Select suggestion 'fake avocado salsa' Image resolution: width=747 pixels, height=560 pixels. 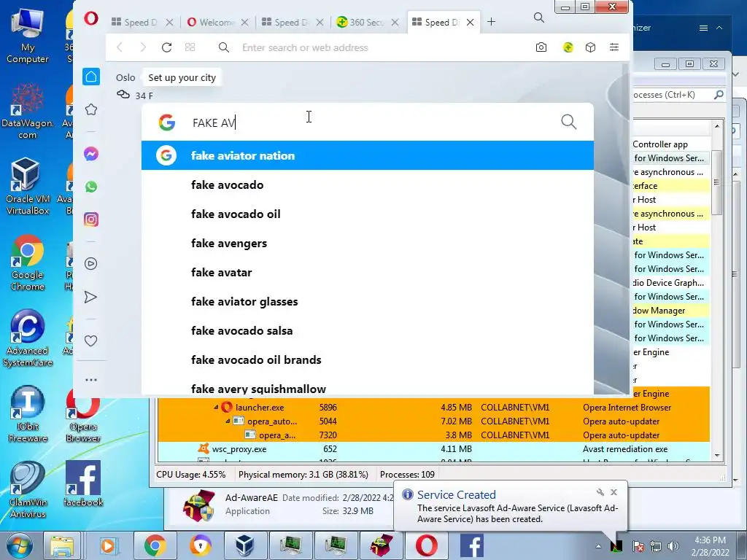(x=368, y=330)
